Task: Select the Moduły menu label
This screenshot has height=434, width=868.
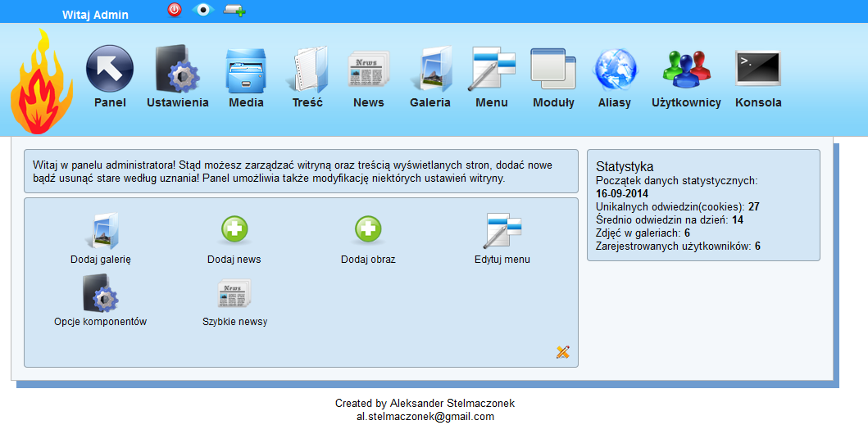Action: [553, 103]
